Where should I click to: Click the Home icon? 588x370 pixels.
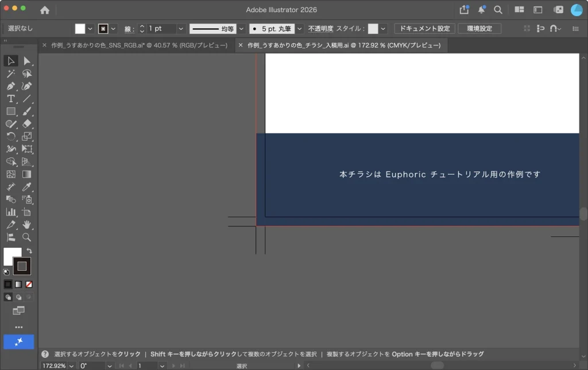tap(45, 10)
